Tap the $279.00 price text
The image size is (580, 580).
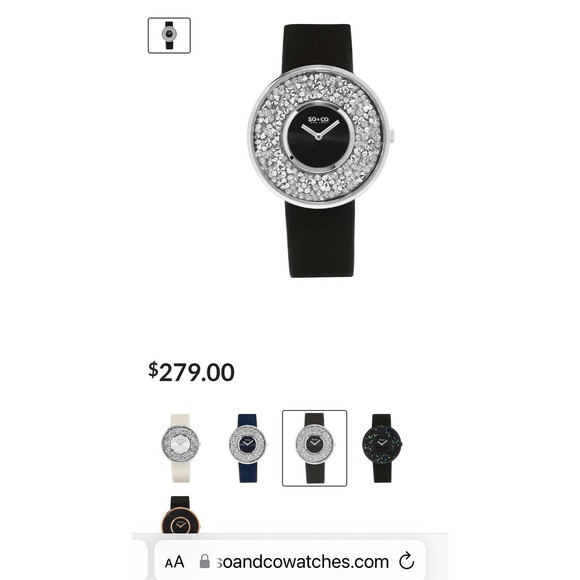191,372
